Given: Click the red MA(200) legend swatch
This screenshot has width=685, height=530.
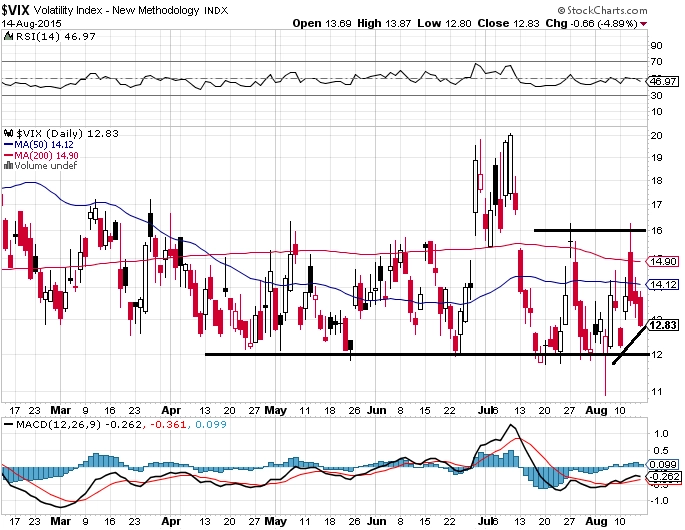Looking at the screenshot, I should [8, 156].
